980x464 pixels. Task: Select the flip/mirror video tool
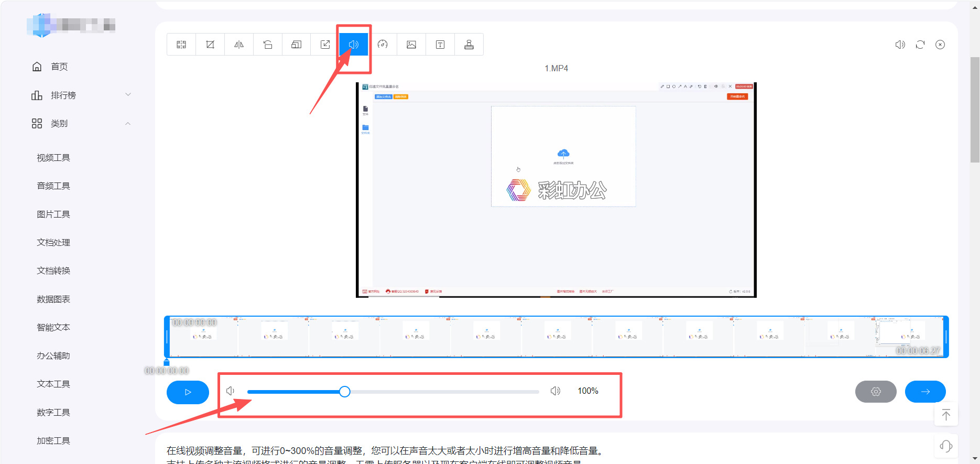[x=239, y=45]
